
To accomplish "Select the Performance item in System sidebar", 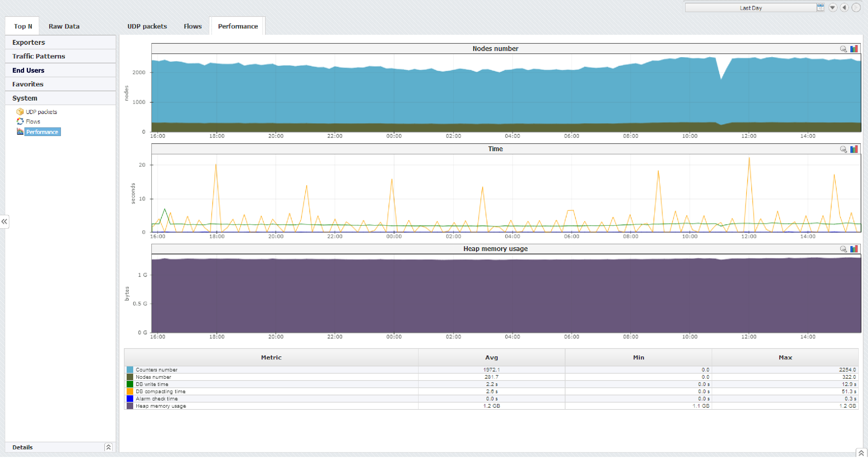I will pos(42,132).
